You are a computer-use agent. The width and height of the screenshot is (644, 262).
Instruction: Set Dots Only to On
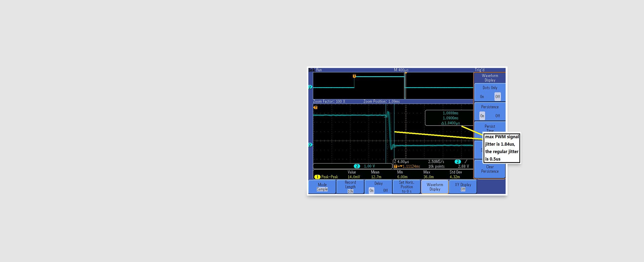482,97
